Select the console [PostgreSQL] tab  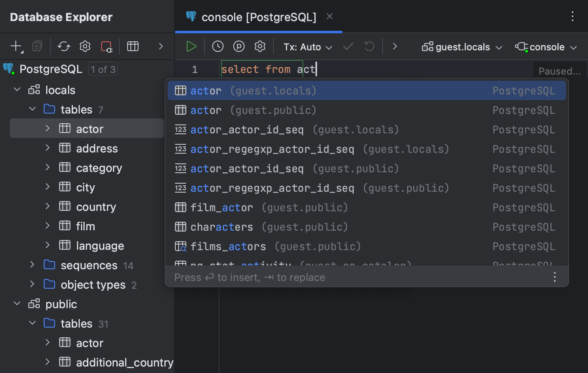coord(251,17)
